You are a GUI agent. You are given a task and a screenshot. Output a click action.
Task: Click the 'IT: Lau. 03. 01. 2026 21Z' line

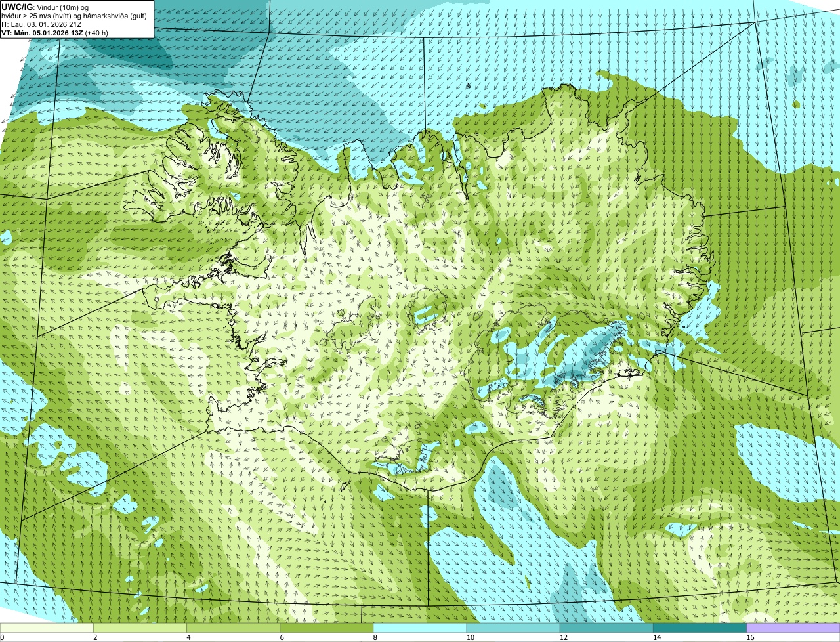click(41, 24)
